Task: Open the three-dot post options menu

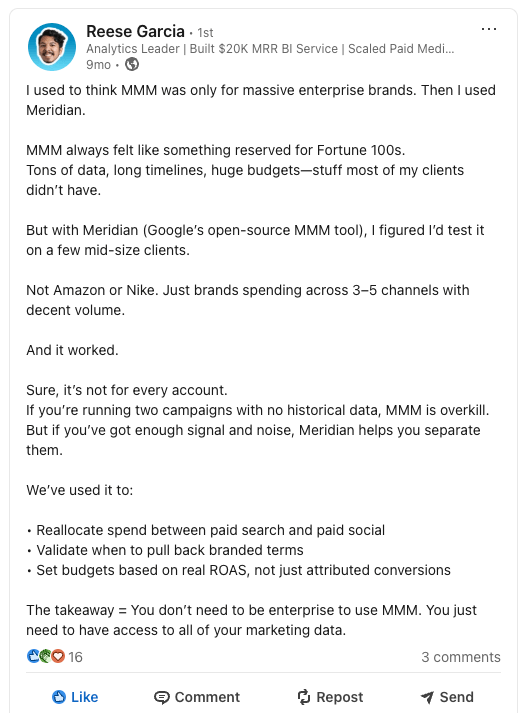Action: 489,29
